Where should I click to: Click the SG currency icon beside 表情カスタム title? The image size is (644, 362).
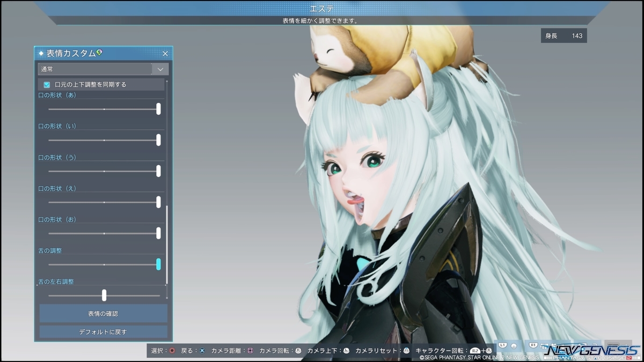coord(100,52)
